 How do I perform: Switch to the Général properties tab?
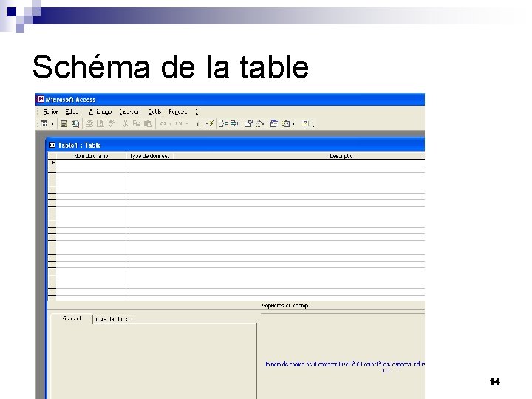[x=72, y=318]
